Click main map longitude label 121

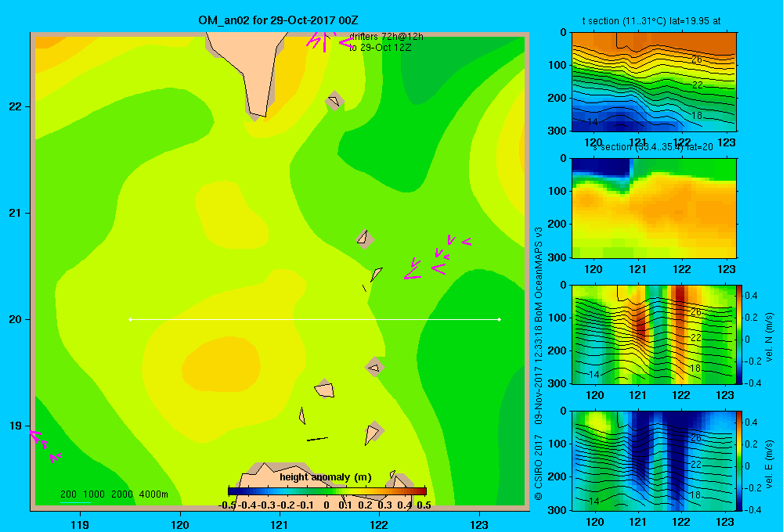(280, 524)
